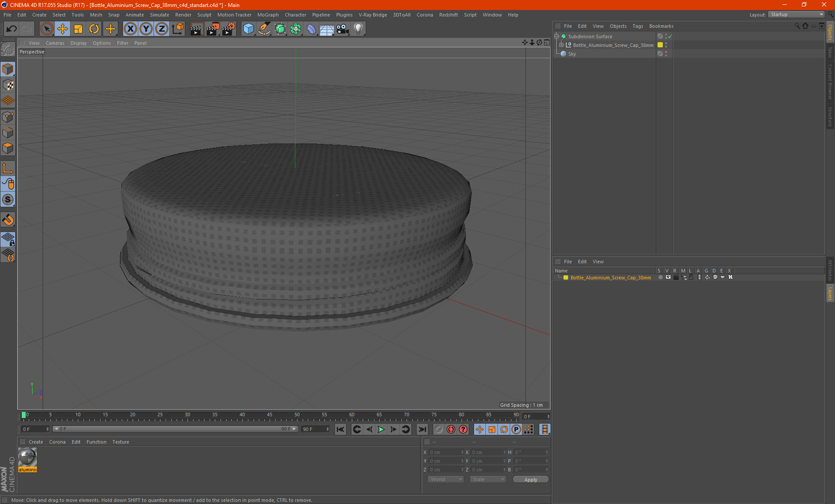Go to end of animation

pos(422,429)
